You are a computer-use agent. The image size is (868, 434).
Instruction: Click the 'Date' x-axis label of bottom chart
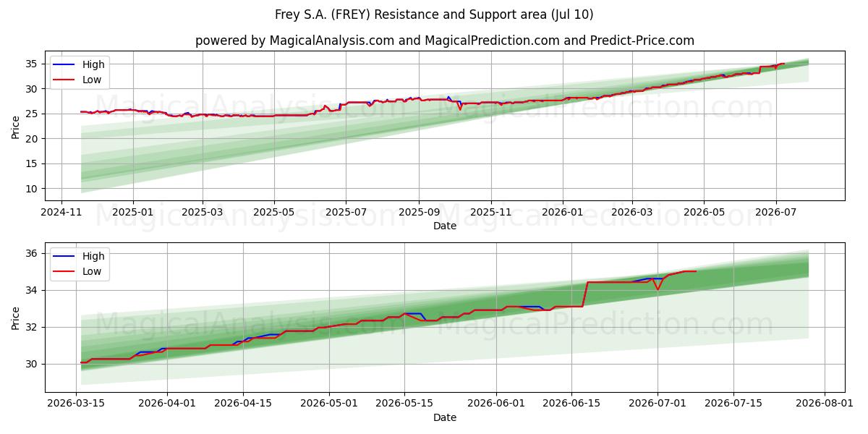(x=444, y=417)
